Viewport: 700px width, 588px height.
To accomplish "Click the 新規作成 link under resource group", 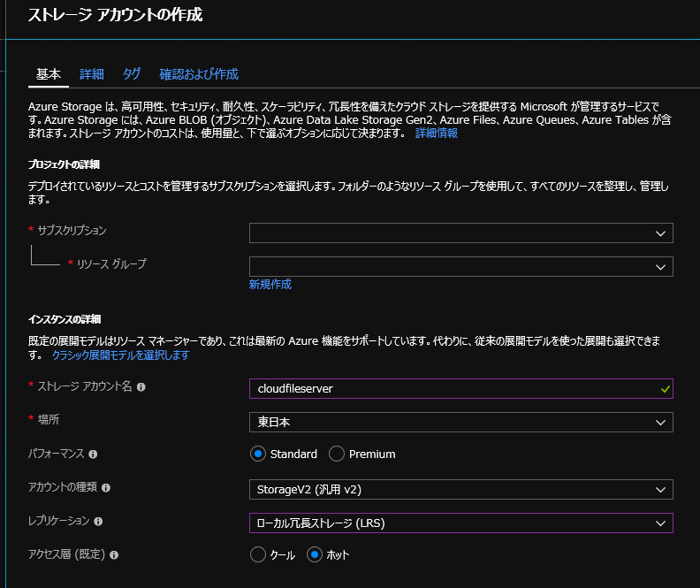I will 270,285.
